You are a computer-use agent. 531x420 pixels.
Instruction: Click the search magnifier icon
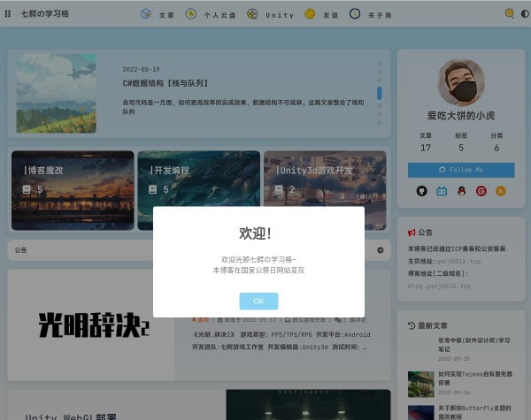pos(509,14)
